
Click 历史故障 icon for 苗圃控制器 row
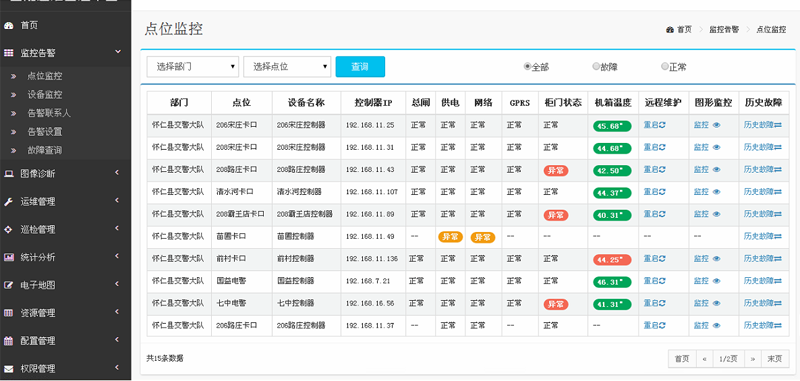pyautogui.click(x=778, y=236)
